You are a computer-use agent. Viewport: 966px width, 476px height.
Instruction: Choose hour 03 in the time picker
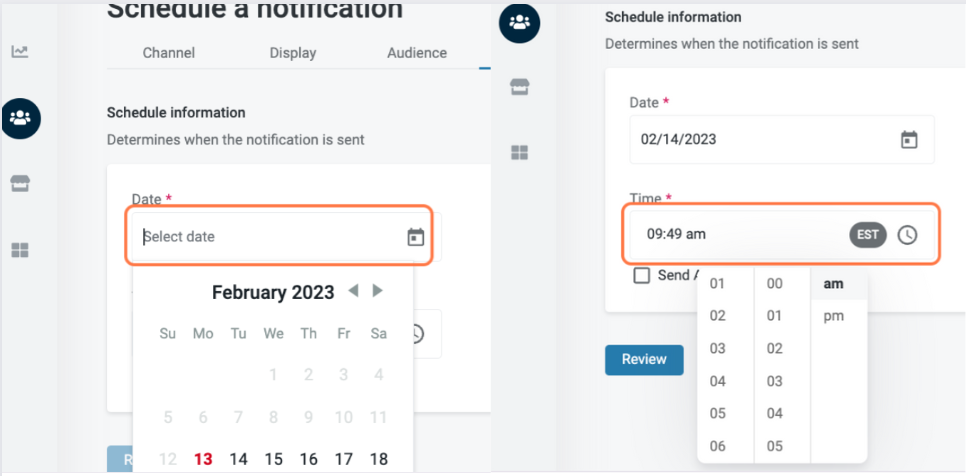(717, 349)
